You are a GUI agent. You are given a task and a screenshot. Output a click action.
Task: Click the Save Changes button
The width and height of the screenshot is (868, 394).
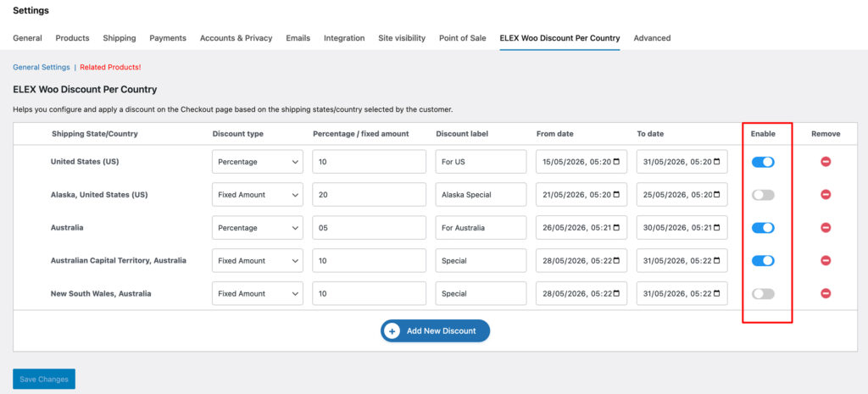tap(44, 379)
